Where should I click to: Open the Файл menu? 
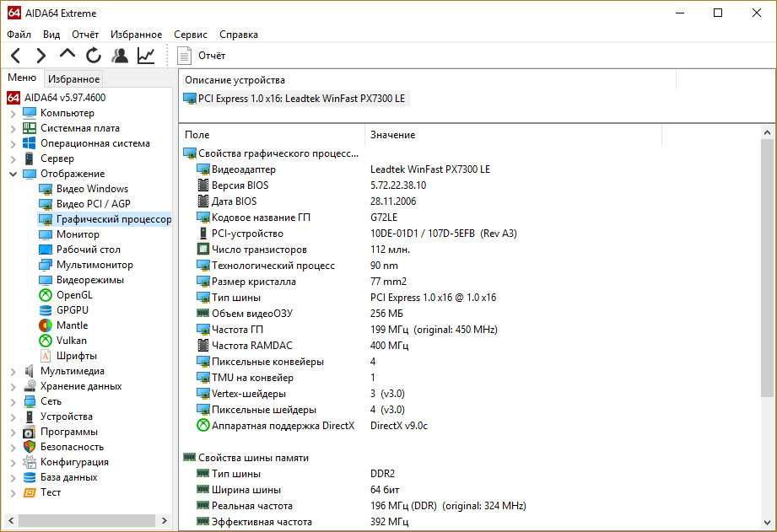(19, 35)
